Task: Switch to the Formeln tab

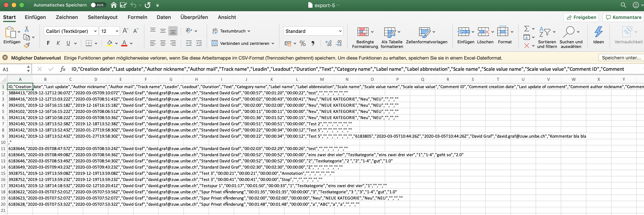Action: point(137,17)
